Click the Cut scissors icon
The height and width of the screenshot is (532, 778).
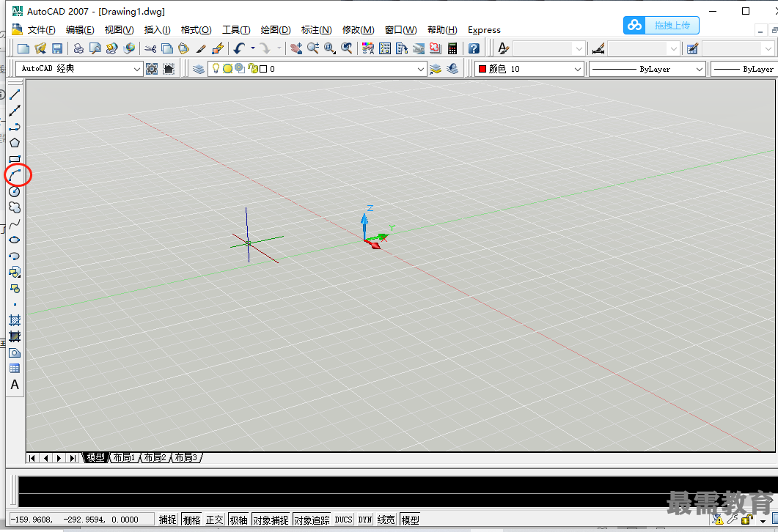coord(150,48)
